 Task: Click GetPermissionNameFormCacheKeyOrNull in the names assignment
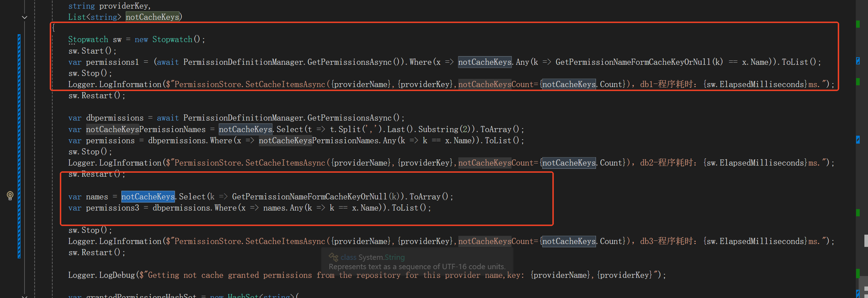tap(309, 197)
